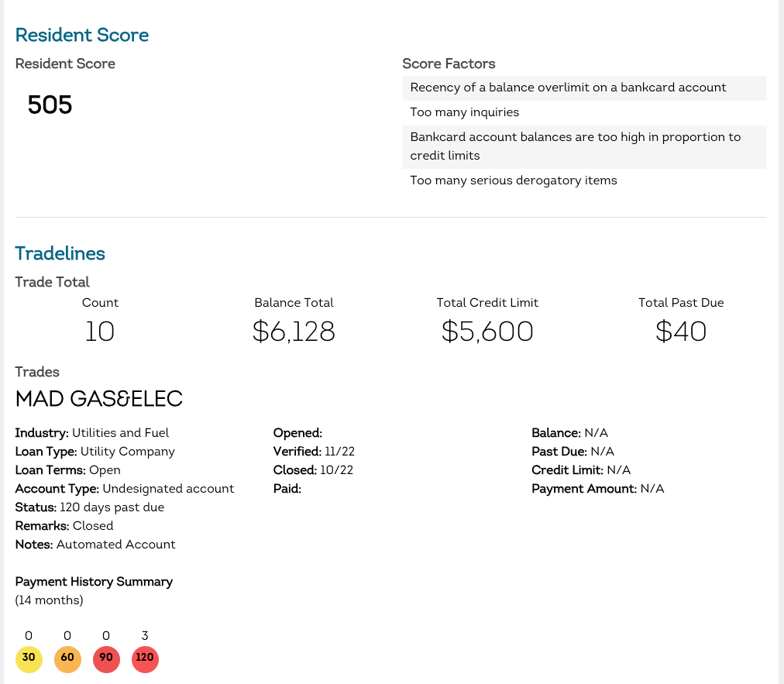Image resolution: width=784 pixels, height=684 pixels.
Task: Click the Payment History Summary label
Action: tap(94, 582)
